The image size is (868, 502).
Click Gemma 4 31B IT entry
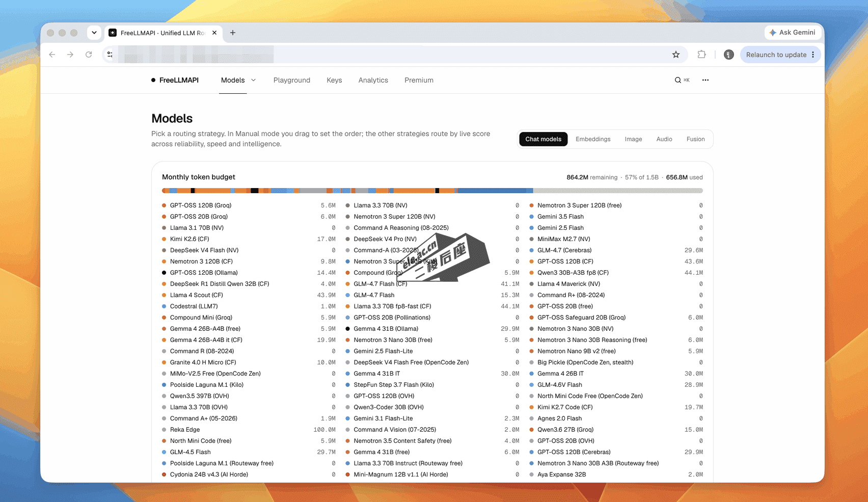point(432,374)
